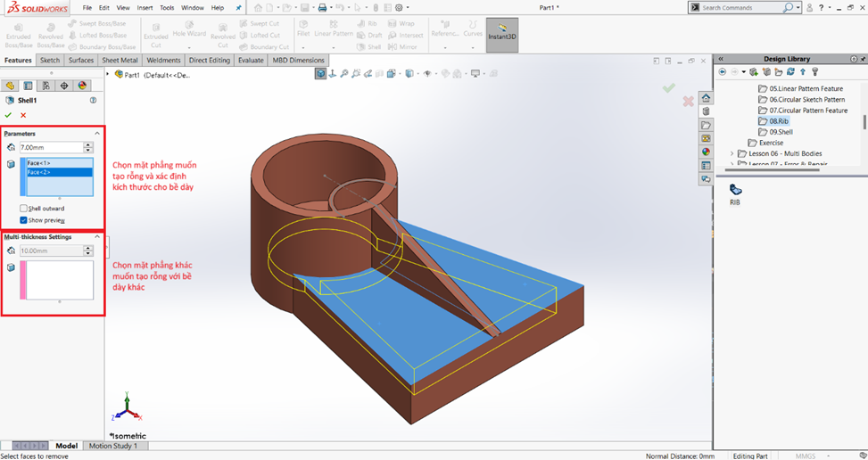
Task: Click Zoom to Area magnifier icon
Action: coord(356,73)
